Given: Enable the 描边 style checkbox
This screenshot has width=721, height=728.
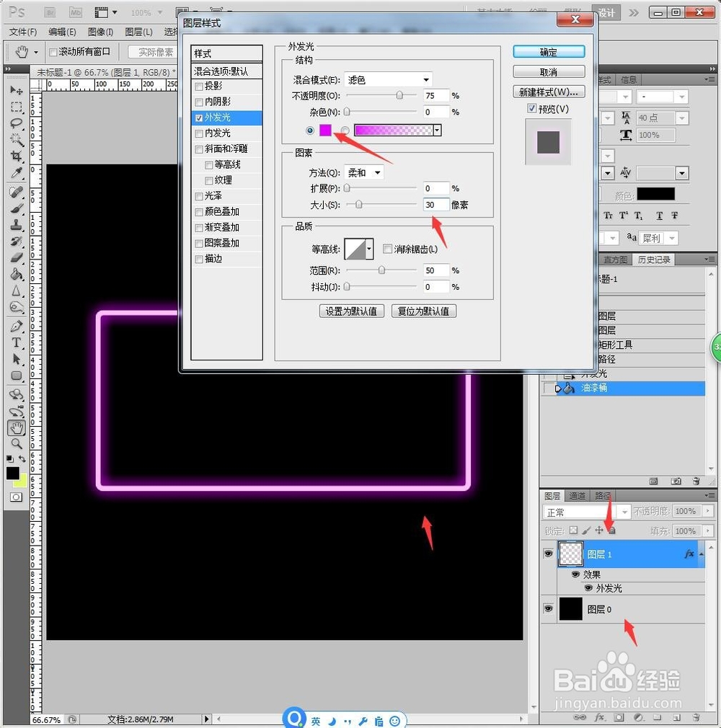Looking at the screenshot, I should (199, 259).
